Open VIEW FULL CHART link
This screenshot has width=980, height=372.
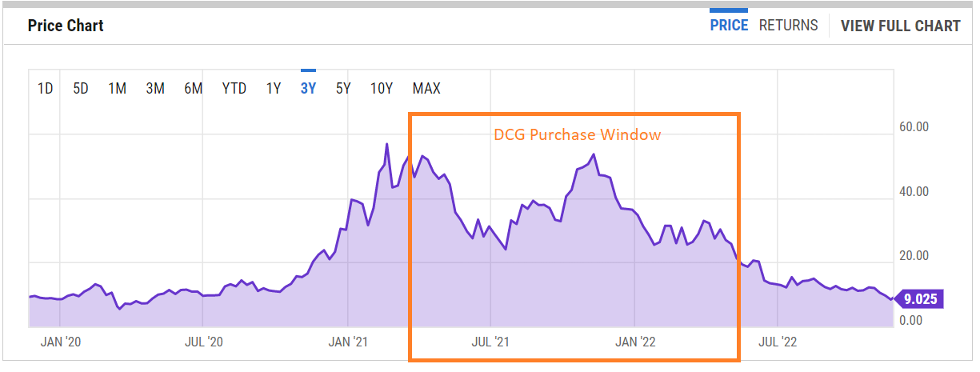click(x=900, y=26)
